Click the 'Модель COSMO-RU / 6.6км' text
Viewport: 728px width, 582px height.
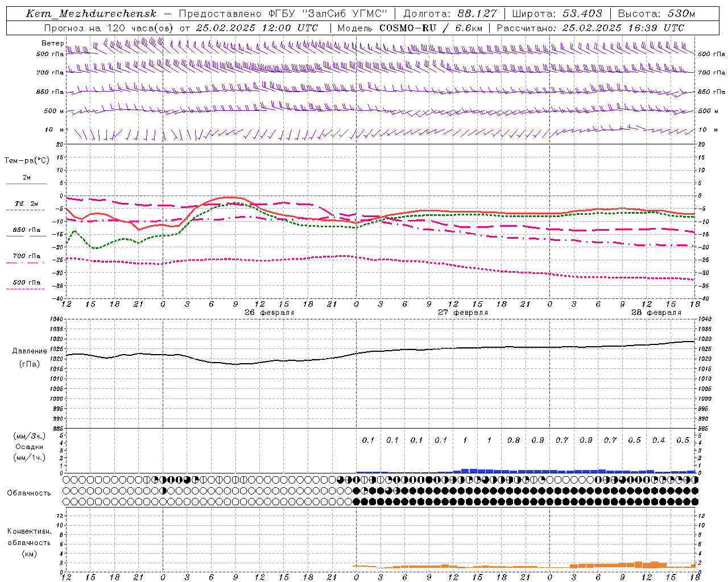[x=409, y=28]
